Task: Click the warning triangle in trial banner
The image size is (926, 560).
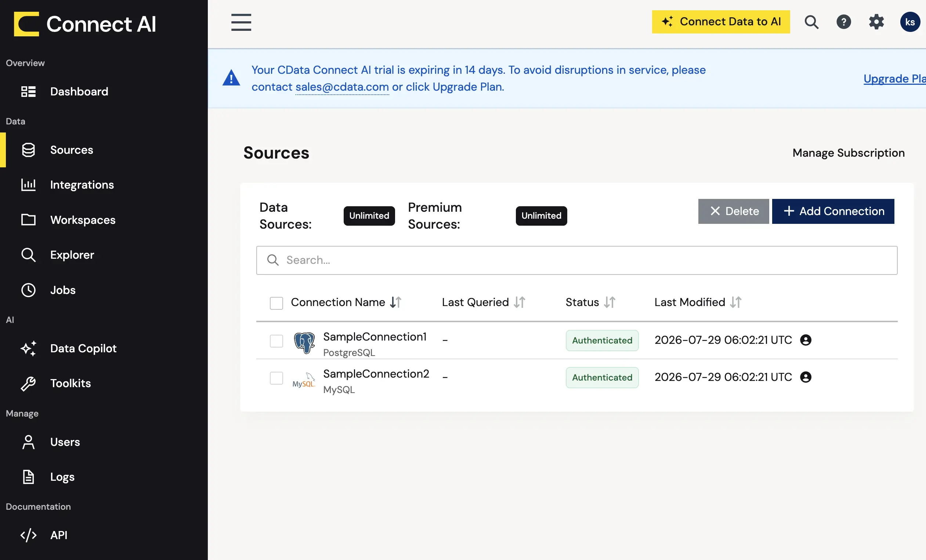Action: 231,78
